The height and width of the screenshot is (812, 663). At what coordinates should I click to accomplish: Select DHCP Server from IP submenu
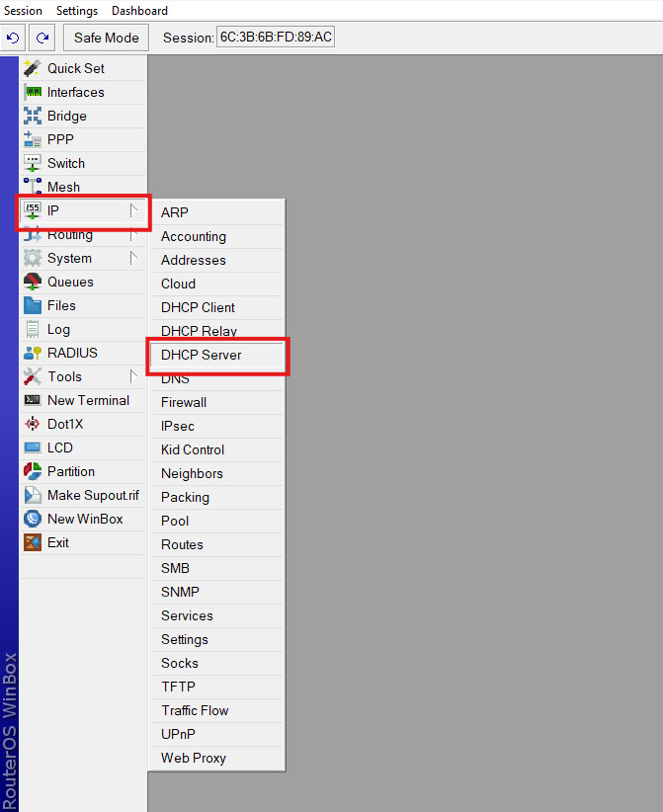tap(217, 356)
